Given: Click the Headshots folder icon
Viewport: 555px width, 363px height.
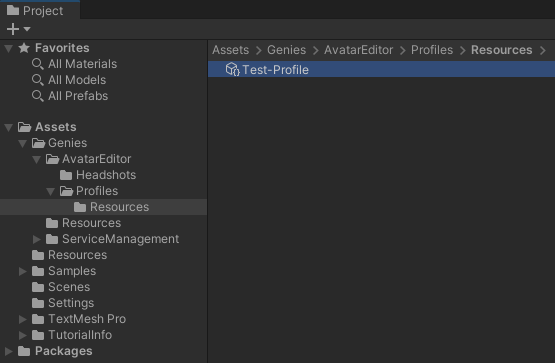Looking at the screenshot, I should pyautogui.click(x=66, y=175).
